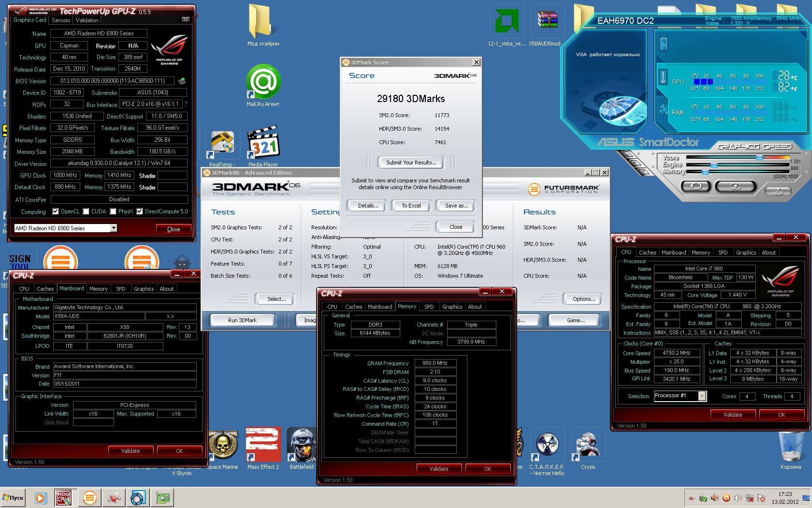The height and width of the screenshot is (508, 812).
Task: Click Validate in the Memory CPU-Z window
Action: 439,468
